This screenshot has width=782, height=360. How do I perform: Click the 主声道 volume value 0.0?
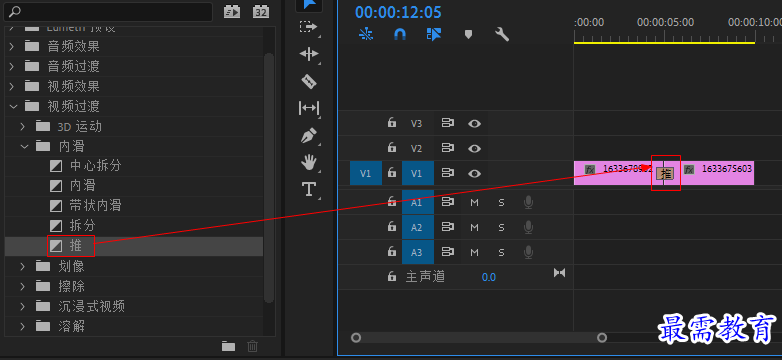click(x=489, y=277)
